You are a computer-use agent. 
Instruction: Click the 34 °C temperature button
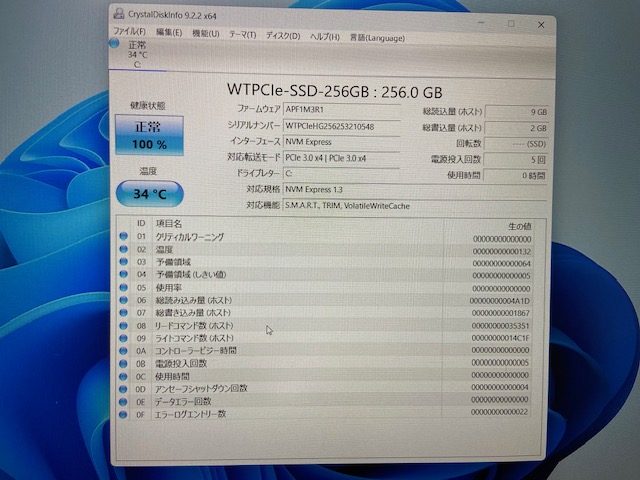[148, 193]
